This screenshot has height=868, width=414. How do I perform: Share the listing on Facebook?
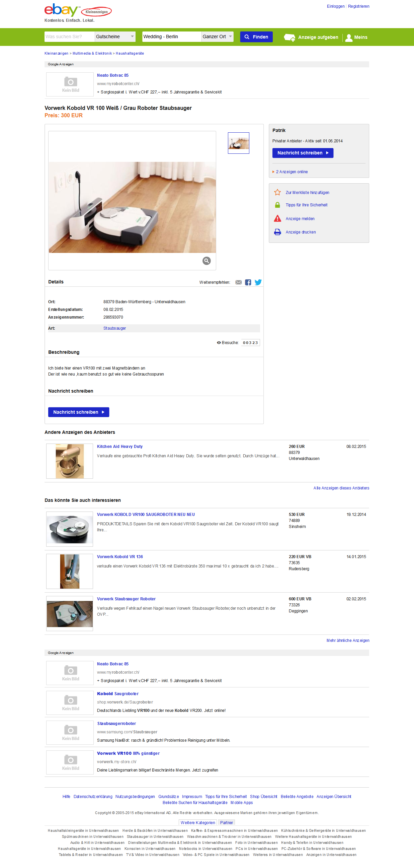pyautogui.click(x=248, y=282)
